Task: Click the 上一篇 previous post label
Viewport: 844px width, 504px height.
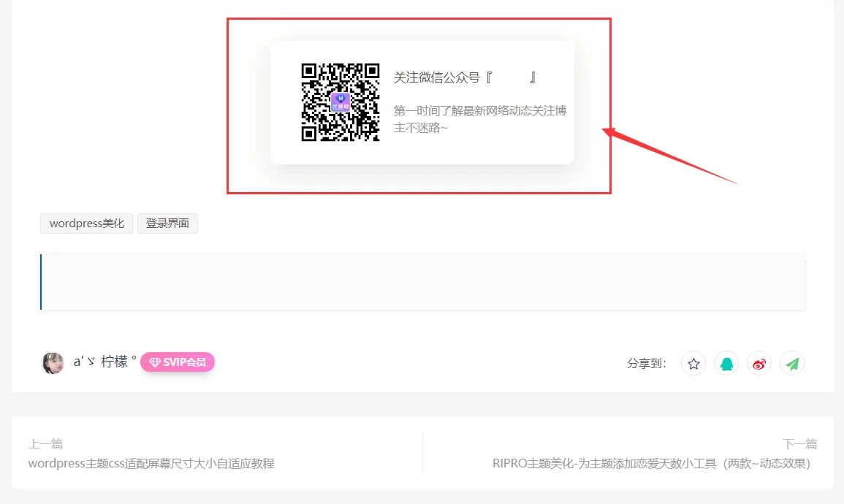Action: (x=45, y=443)
